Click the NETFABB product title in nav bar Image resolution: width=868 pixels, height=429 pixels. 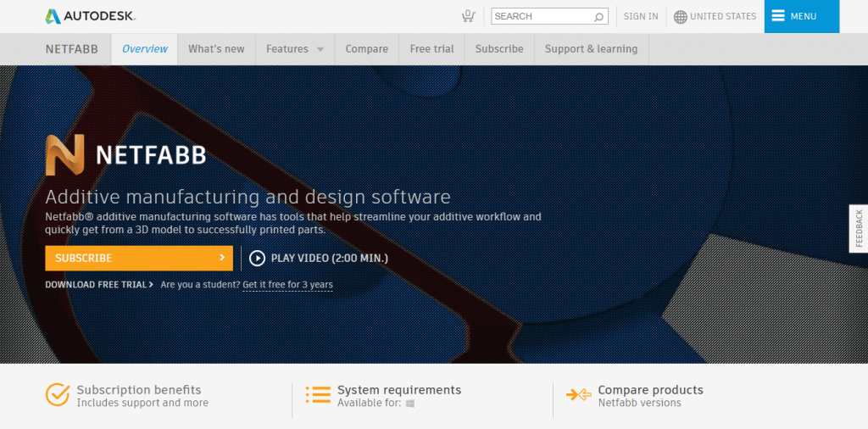click(x=72, y=49)
